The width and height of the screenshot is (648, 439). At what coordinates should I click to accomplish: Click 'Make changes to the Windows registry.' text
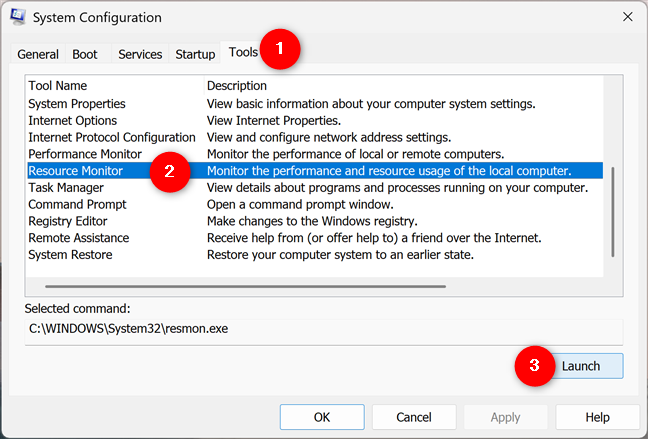[312, 221]
